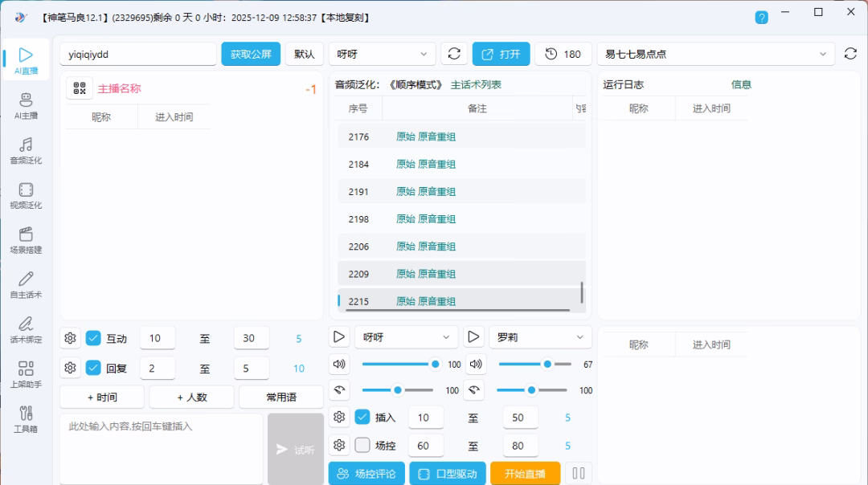Open 音频泛化 in the sidebar
Image resolution: width=868 pixels, height=485 pixels.
click(x=26, y=150)
